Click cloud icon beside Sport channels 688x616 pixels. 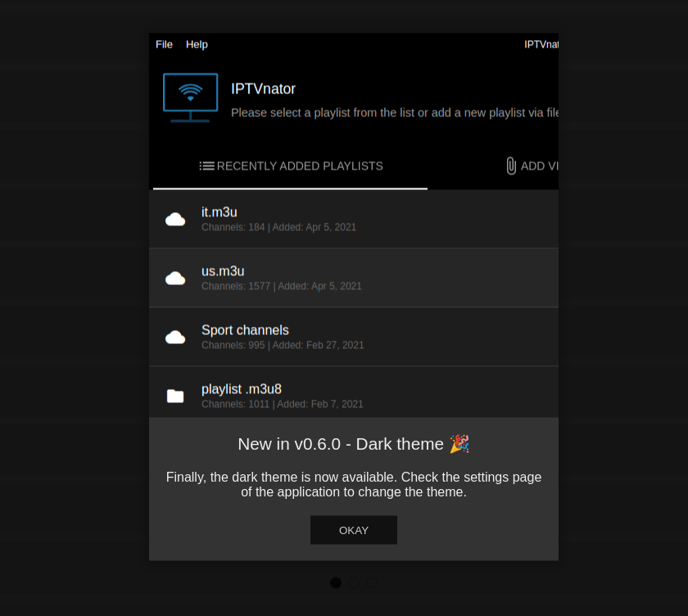(x=175, y=337)
